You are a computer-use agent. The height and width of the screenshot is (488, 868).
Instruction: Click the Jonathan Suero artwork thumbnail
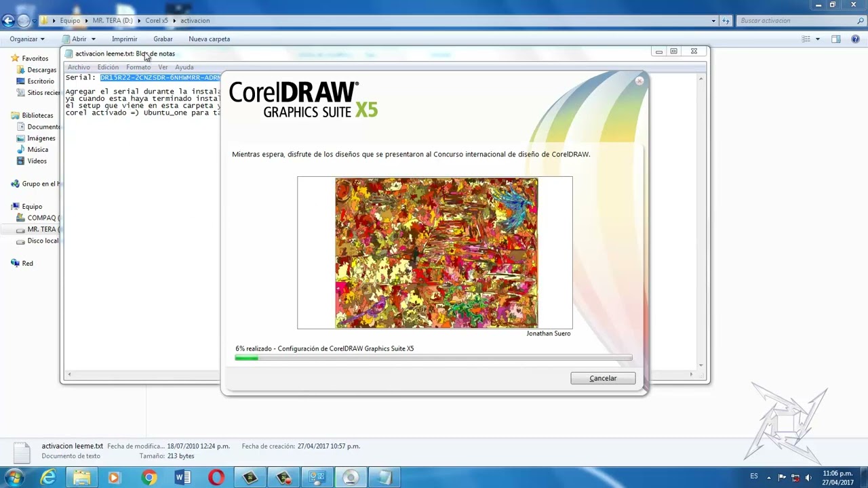[x=435, y=253]
